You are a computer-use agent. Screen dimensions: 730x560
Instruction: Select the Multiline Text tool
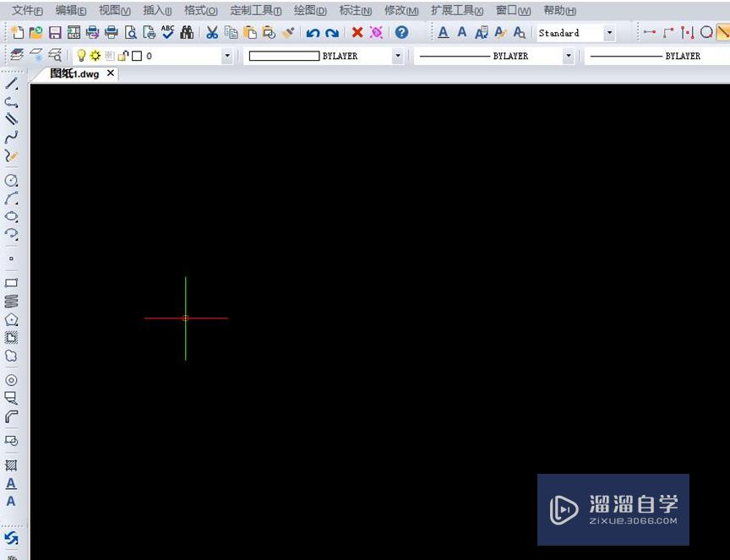(x=11, y=484)
